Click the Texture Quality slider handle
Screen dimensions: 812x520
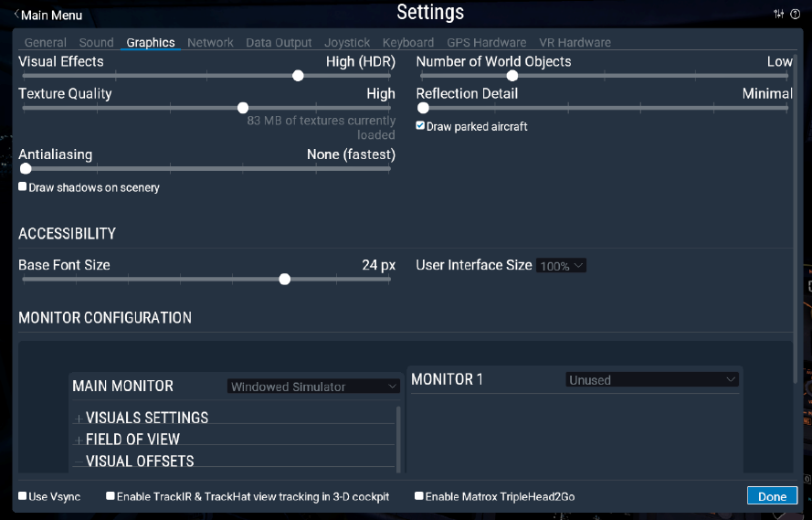click(243, 108)
